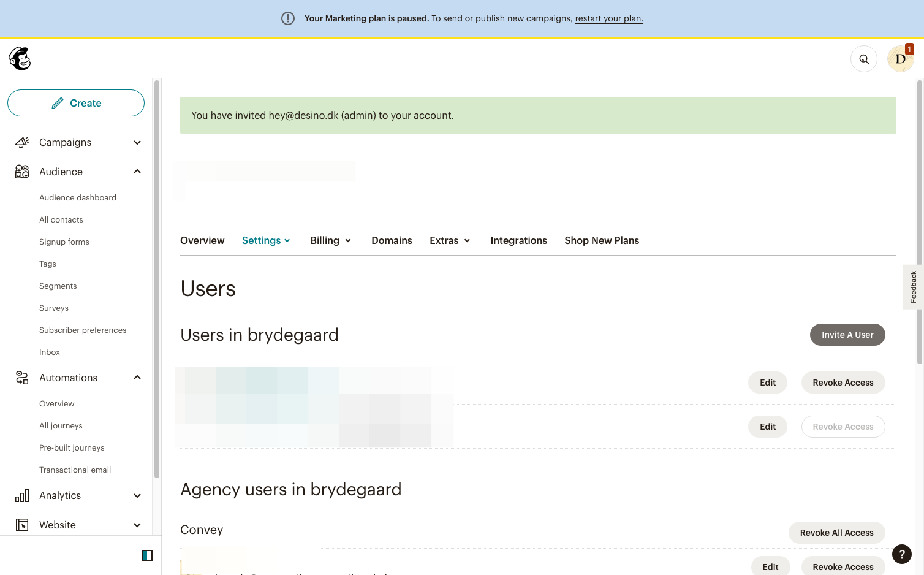
Task: Open the Shop New Plans tab
Action: [602, 241]
